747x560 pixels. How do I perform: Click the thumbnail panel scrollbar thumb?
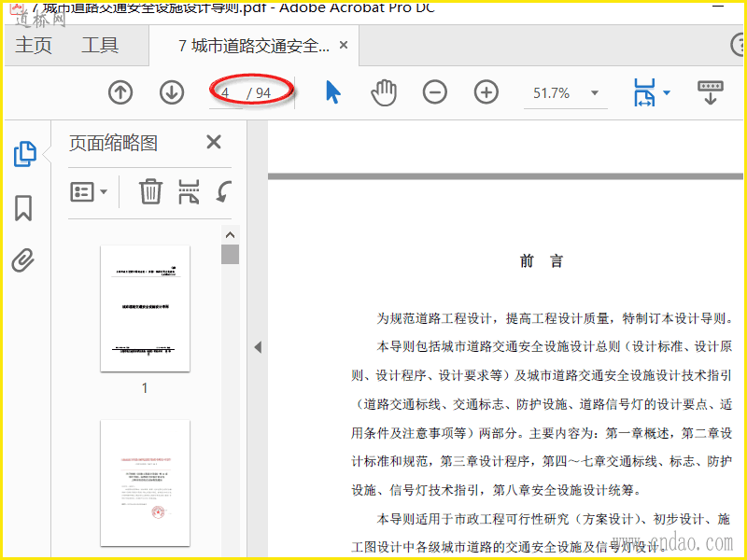click(x=230, y=254)
